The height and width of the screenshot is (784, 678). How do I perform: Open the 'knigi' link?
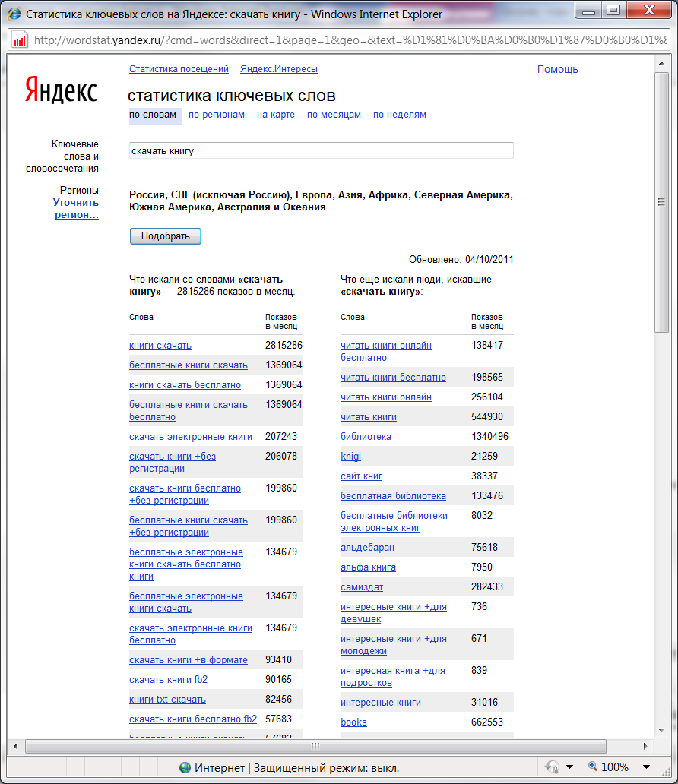pos(350,456)
